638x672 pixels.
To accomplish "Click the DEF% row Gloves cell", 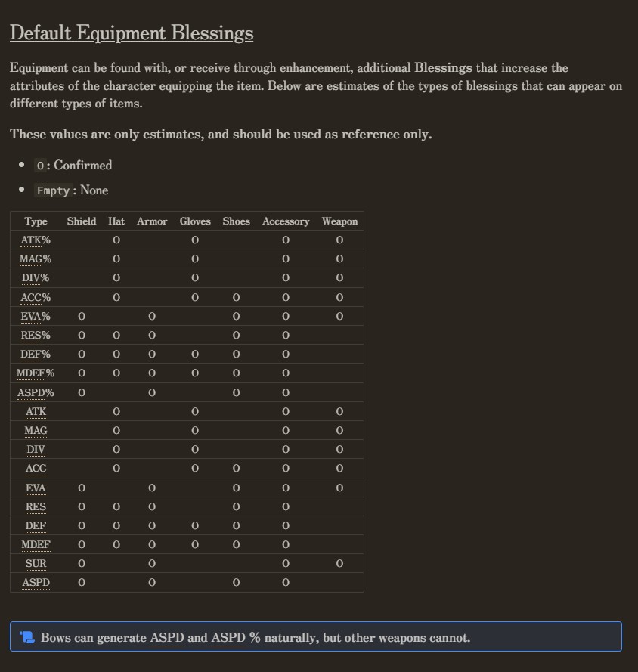I will click(195, 354).
